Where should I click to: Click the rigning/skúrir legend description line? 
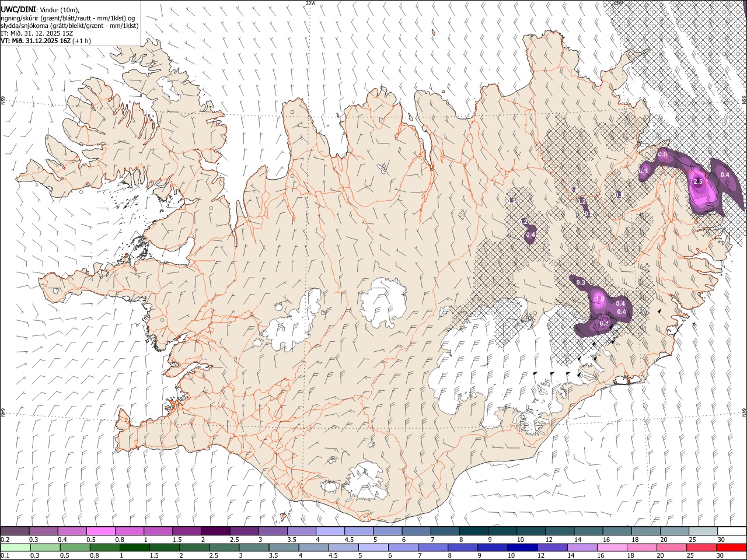point(68,18)
